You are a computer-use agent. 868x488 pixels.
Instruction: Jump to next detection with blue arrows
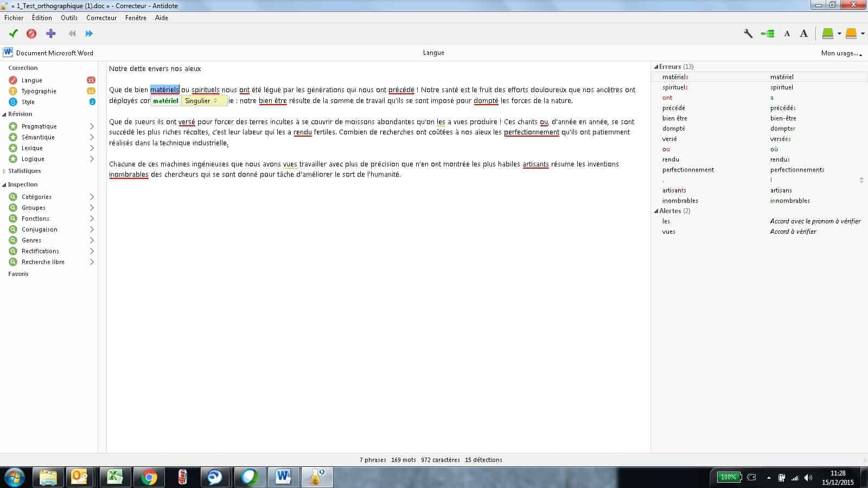pyautogui.click(x=89, y=34)
